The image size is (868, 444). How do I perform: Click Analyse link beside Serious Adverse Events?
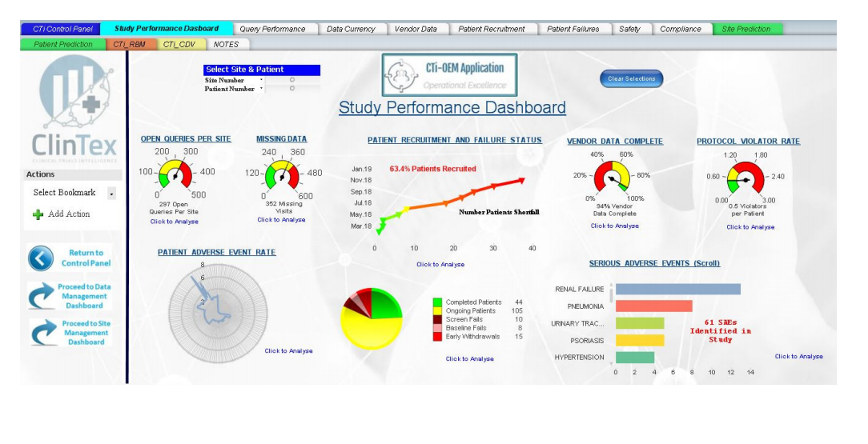[x=799, y=357]
